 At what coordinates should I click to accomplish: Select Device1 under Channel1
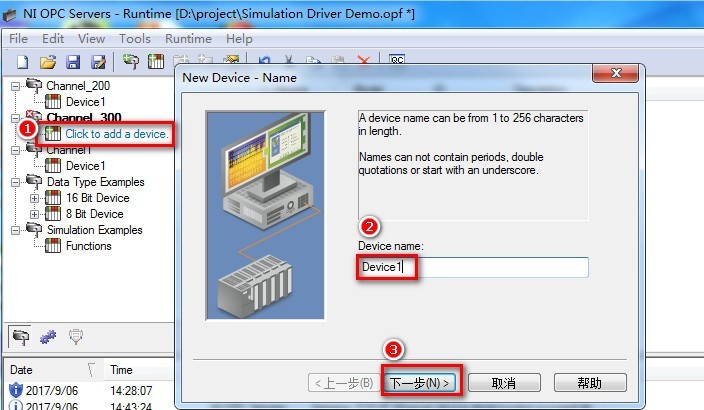[85, 166]
